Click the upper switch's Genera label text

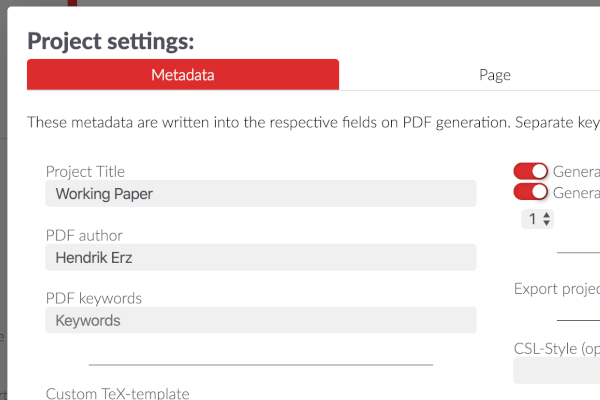pos(576,171)
